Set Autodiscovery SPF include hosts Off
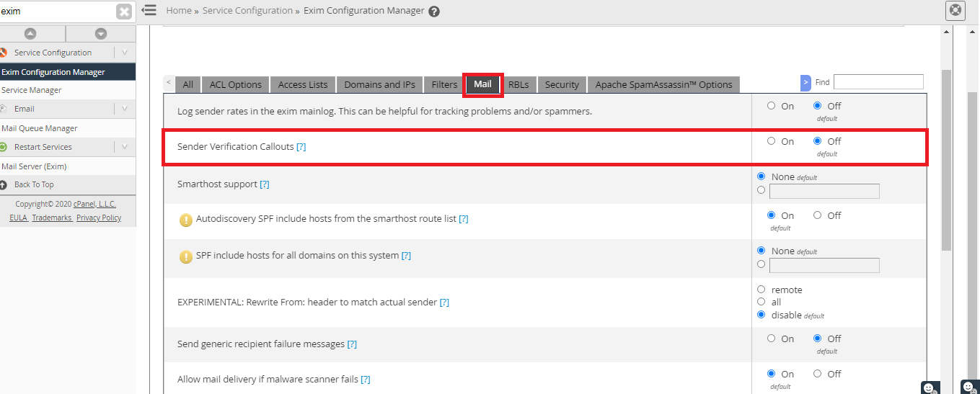Screen dimensions: 980x394 [x=817, y=215]
